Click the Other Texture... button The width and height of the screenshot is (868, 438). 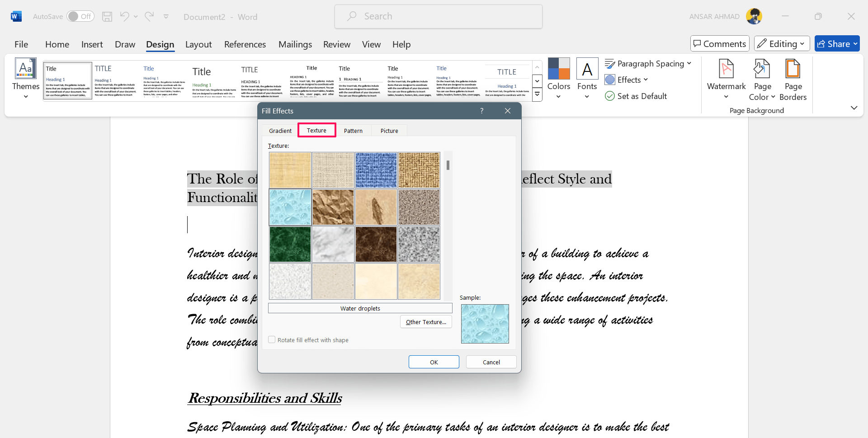[426, 322]
